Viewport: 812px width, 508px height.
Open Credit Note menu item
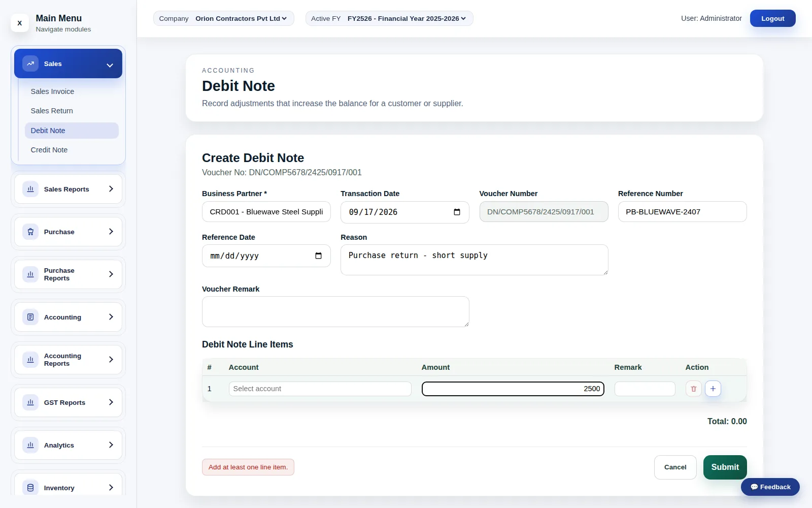72,150
